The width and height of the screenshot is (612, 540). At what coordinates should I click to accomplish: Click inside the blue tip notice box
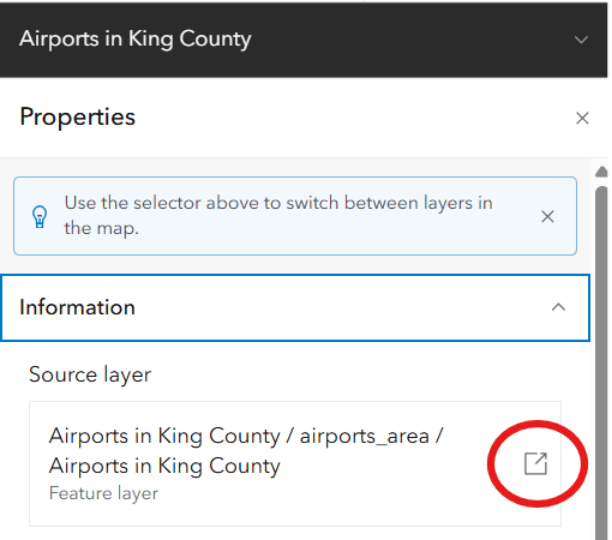[x=295, y=216]
